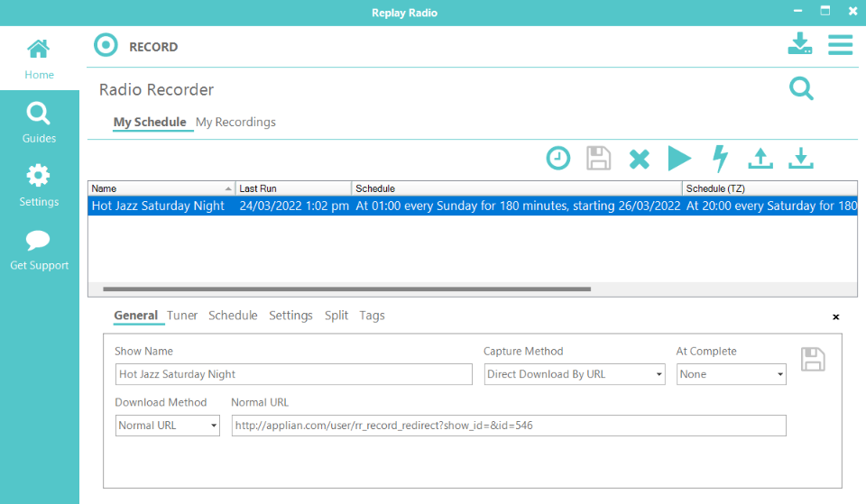Switch to the My Schedule tab
866x504 pixels.
[x=150, y=122]
